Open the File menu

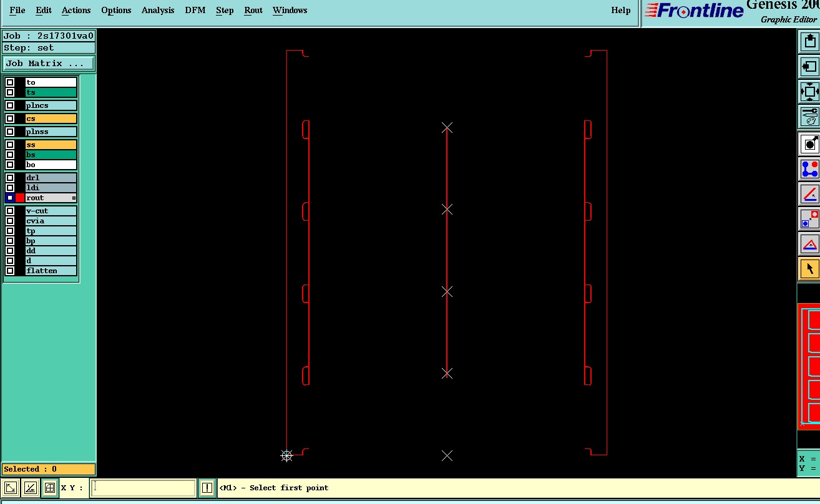[17, 10]
